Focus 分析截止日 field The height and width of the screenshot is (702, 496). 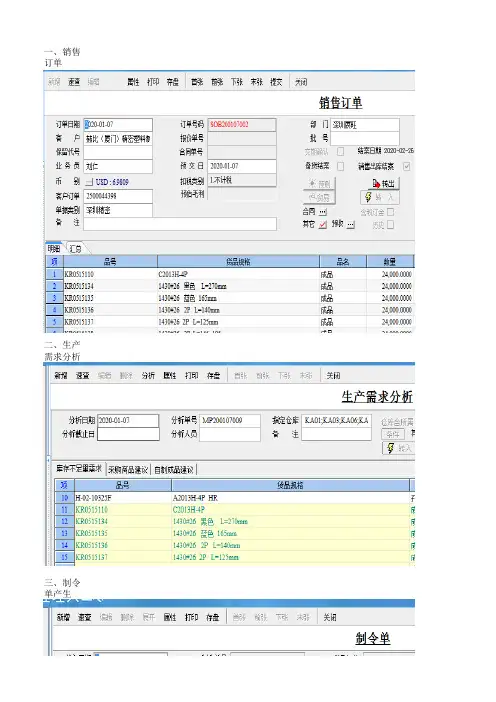point(128,434)
